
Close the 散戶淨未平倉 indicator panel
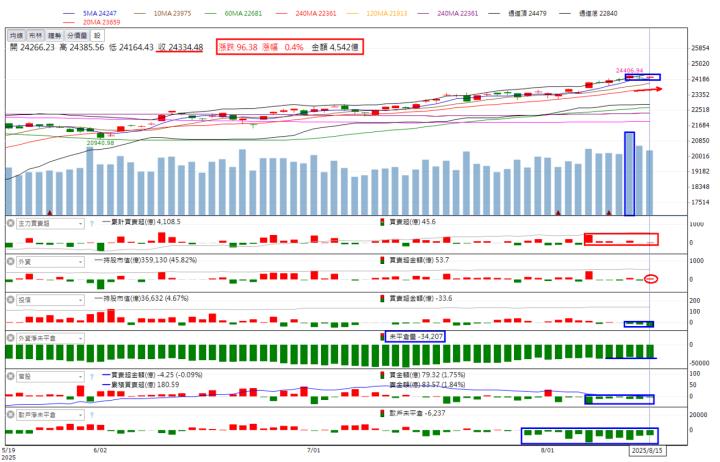10,415
